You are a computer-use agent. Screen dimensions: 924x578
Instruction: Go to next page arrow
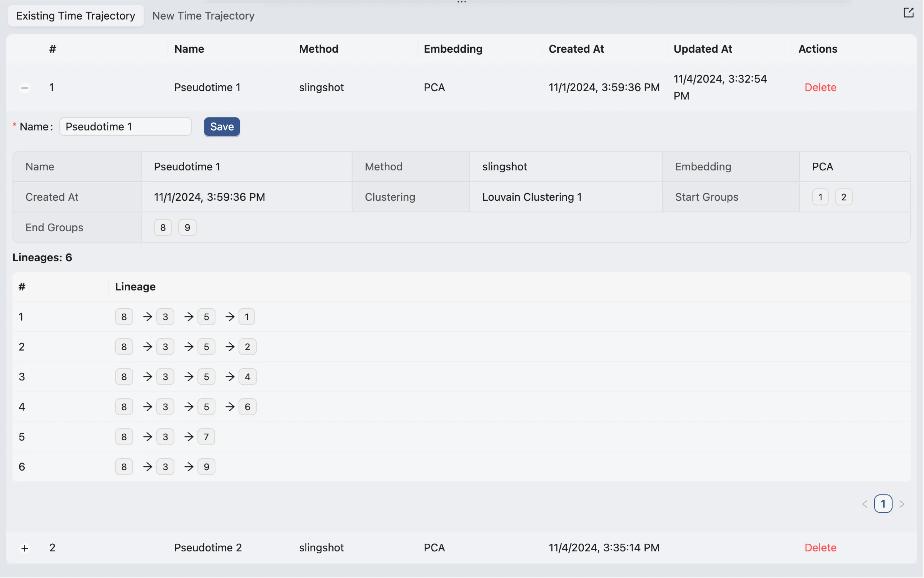point(902,504)
